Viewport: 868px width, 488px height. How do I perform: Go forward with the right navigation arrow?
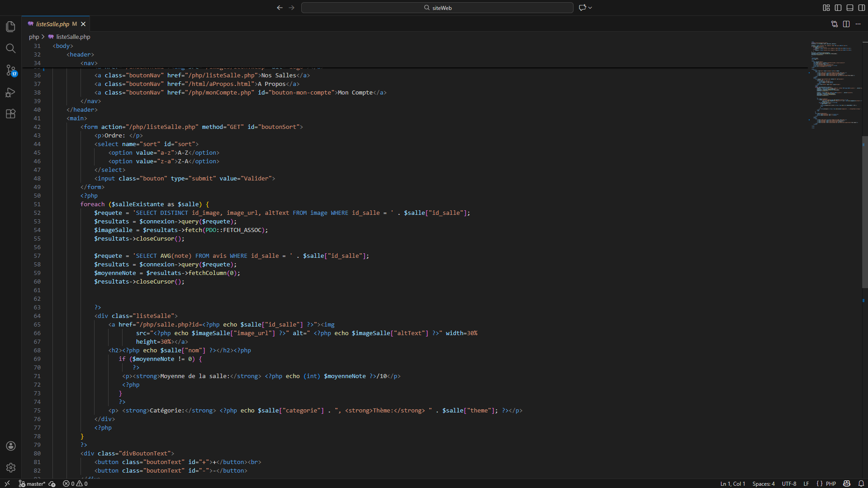292,8
